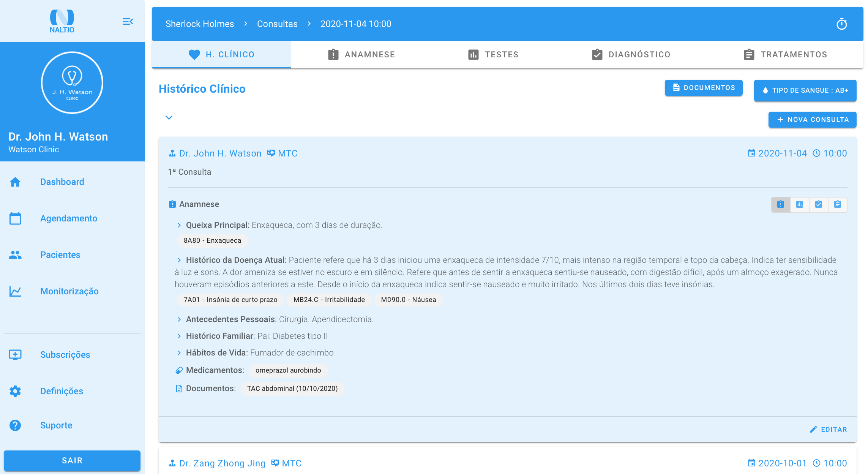The image size is (868, 474).
Task: Switch to the Anamnese tab
Action: point(361,55)
